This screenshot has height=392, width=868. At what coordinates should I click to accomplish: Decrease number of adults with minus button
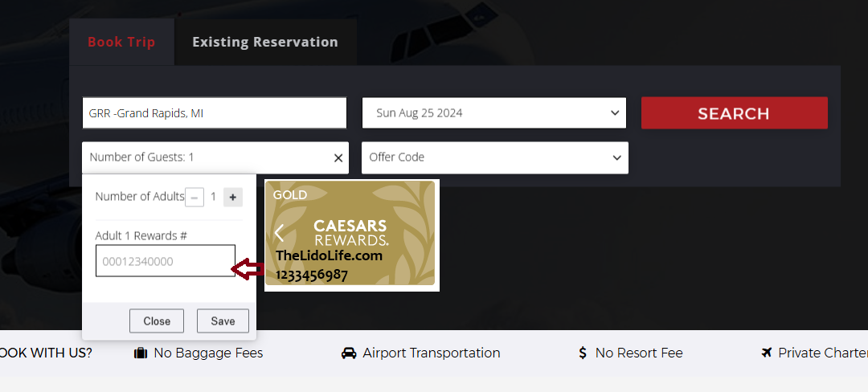(x=194, y=197)
